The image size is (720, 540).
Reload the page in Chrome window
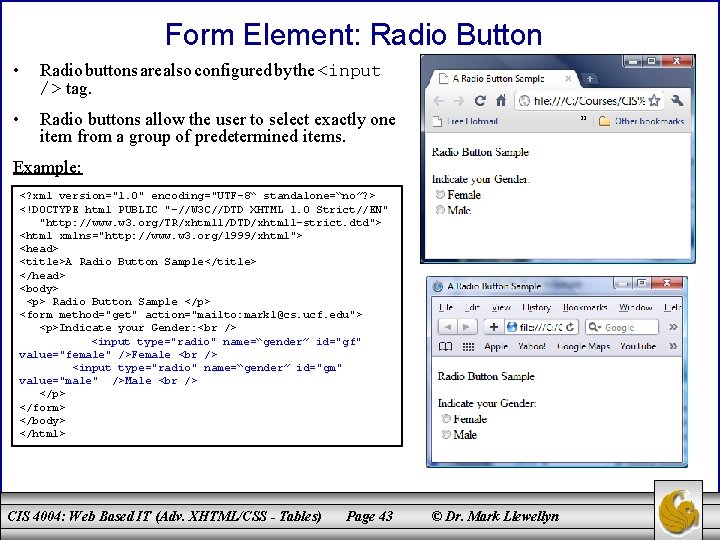[x=480, y=101]
